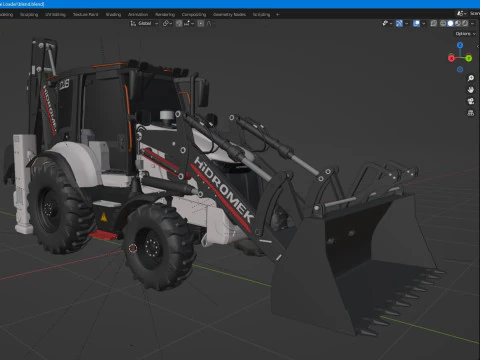Switch to the Animation workspace tab
Image resolution: width=480 pixels, height=360 pixels.
(138, 14)
